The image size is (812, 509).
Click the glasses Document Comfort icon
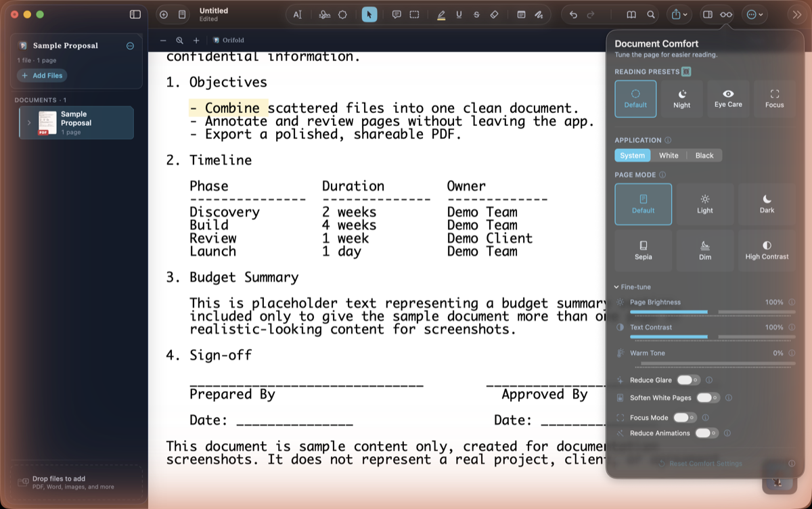click(726, 14)
